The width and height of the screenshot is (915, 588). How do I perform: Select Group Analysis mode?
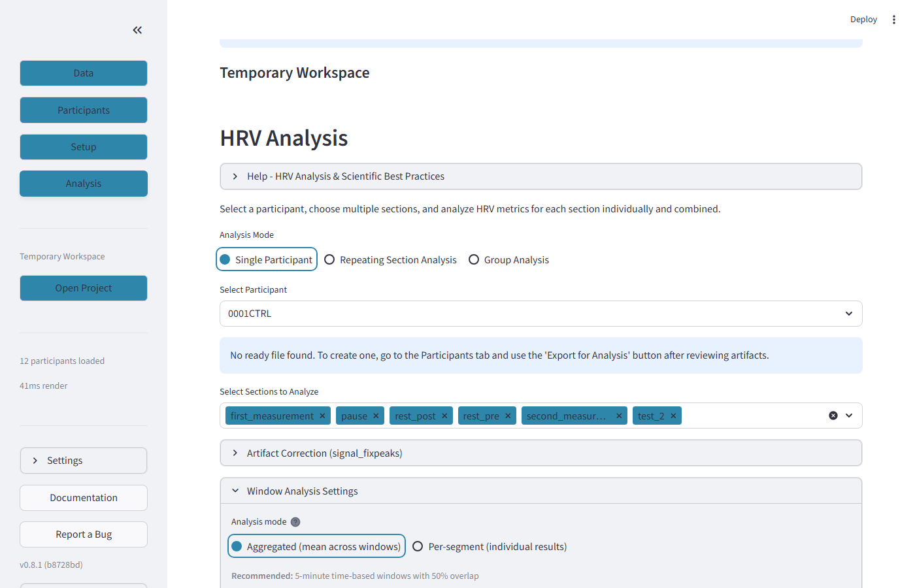pyautogui.click(x=509, y=259)
